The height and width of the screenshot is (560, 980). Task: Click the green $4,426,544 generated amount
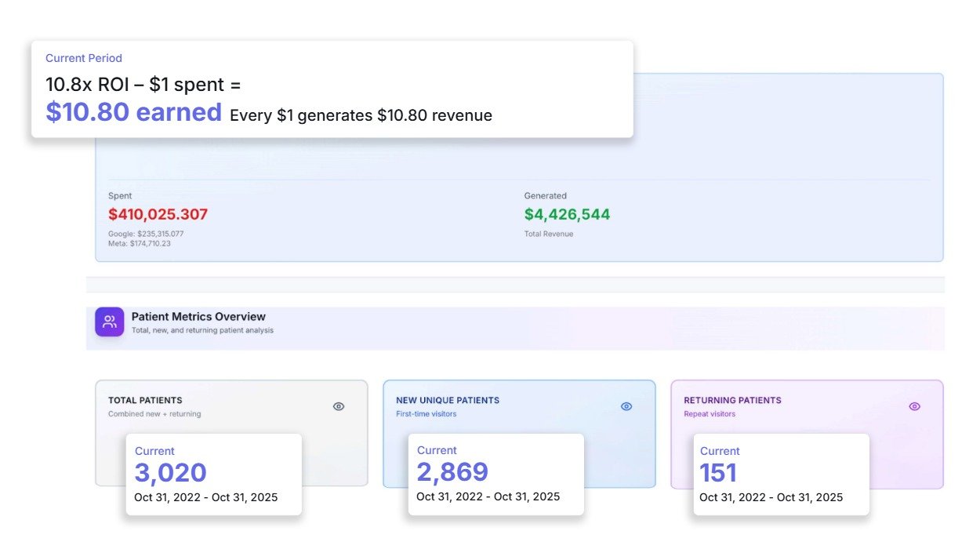coord(567,214)
